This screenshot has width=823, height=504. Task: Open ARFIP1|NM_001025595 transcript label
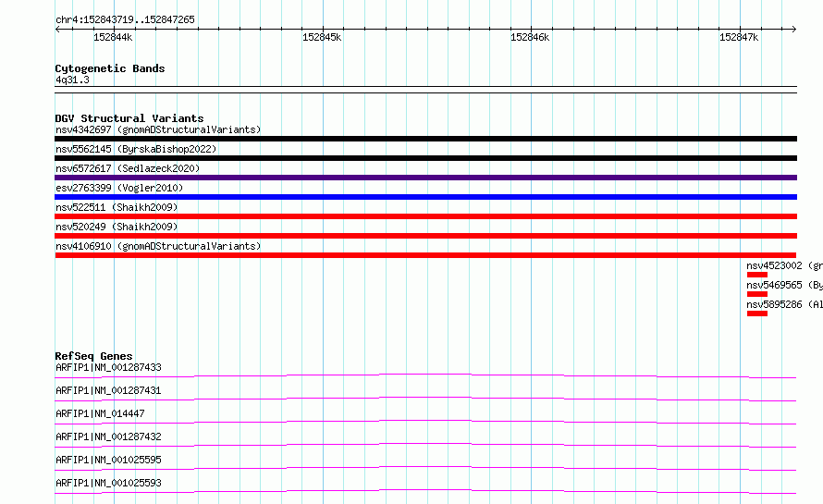coord(108,460)
